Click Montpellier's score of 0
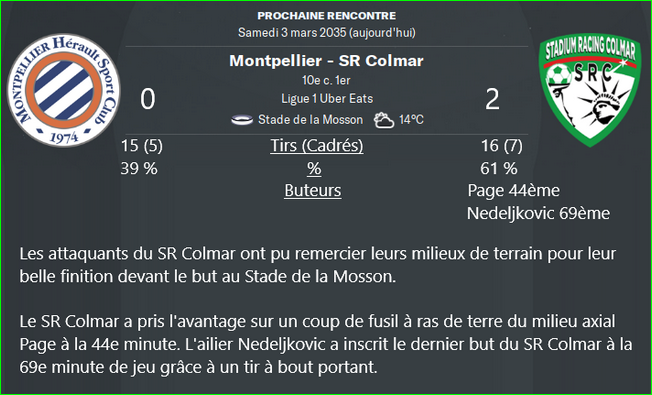Screen dimensions: 652x395 (148, 99)
